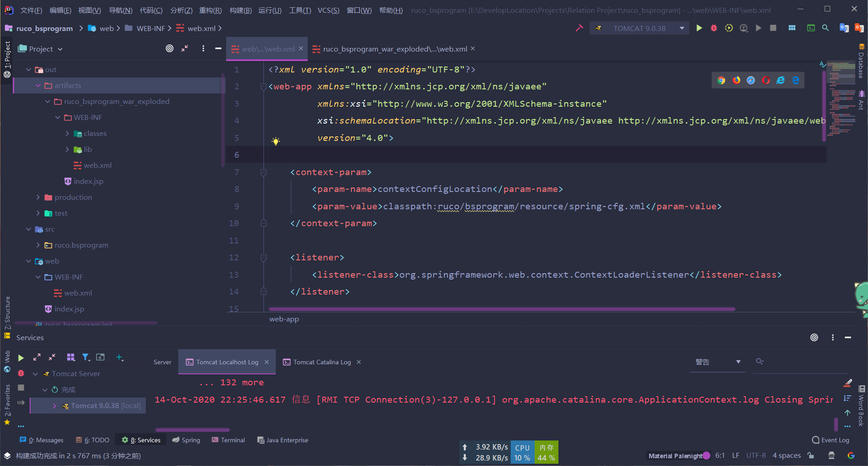Expand ruco.bsprogram package
The height and width of the screenshot is (466, 868).
pyautogui.click(x=38, y=245)
